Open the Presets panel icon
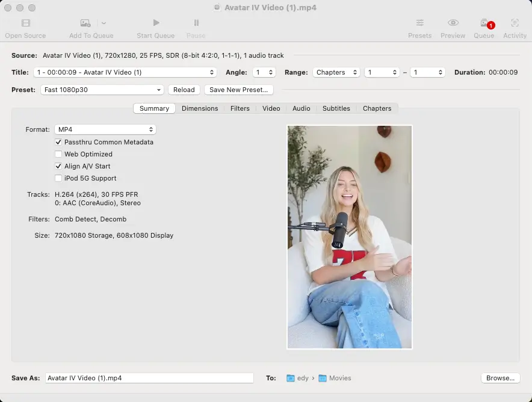532x402 pixels. 419,23
